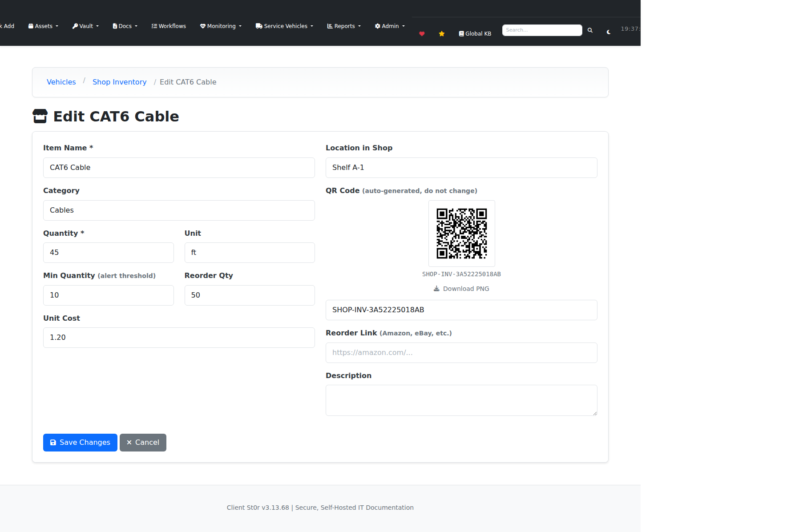
Task: Go to Vehicles breadcrumb
Action: point(61,82)
